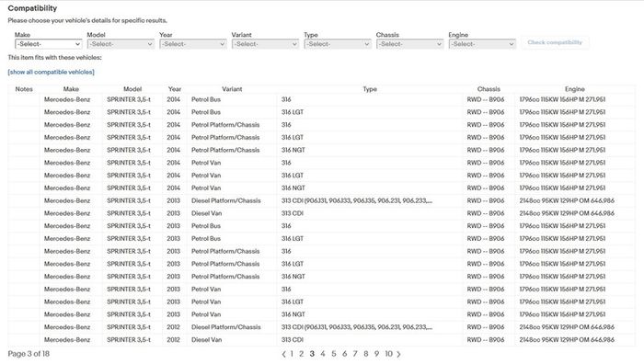The height and width of the screenshot is (364, 644).
Task: Open the Type dropdown
Action: coord(338,44)
